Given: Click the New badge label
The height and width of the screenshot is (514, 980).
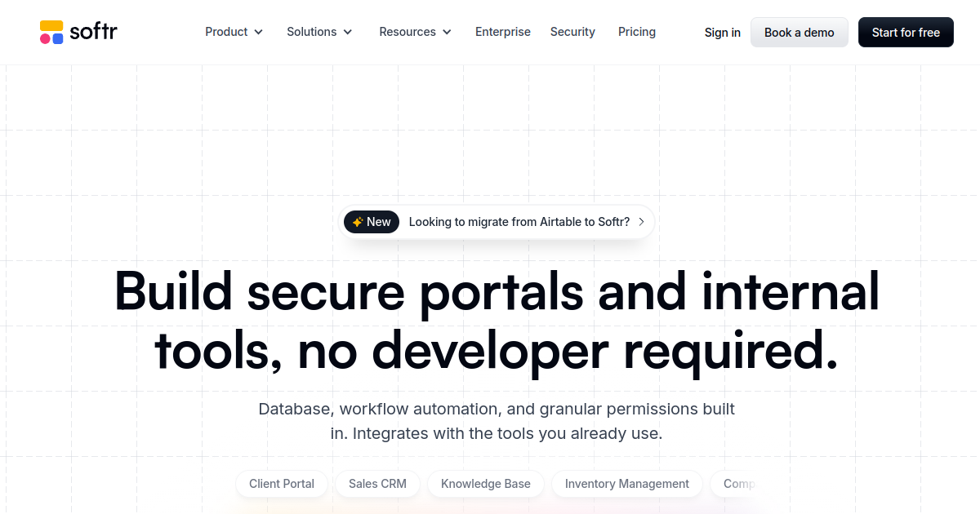Looking at the screenshot, I should [372, 222].
